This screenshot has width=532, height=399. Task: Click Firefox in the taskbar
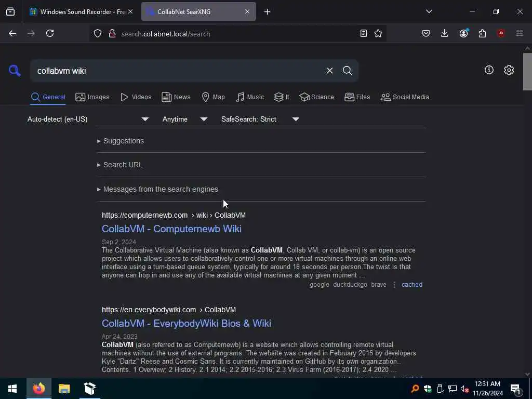(39, 389)
